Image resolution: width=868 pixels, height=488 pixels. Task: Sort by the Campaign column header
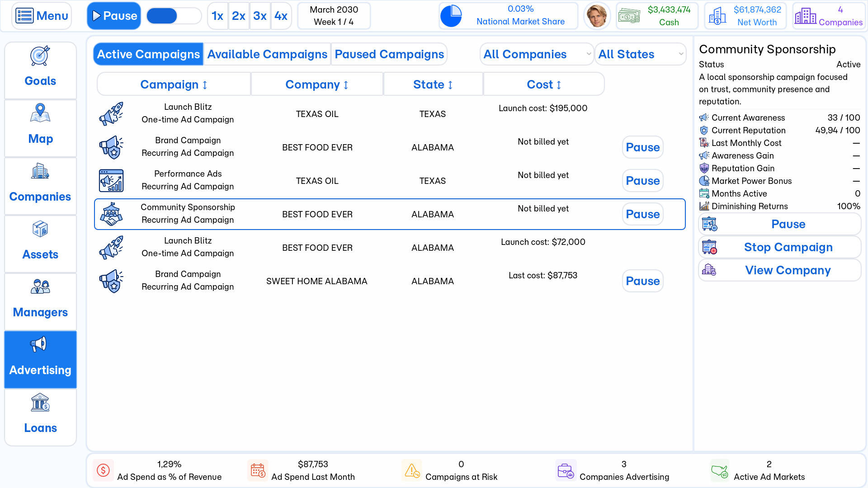click(174, 84)
